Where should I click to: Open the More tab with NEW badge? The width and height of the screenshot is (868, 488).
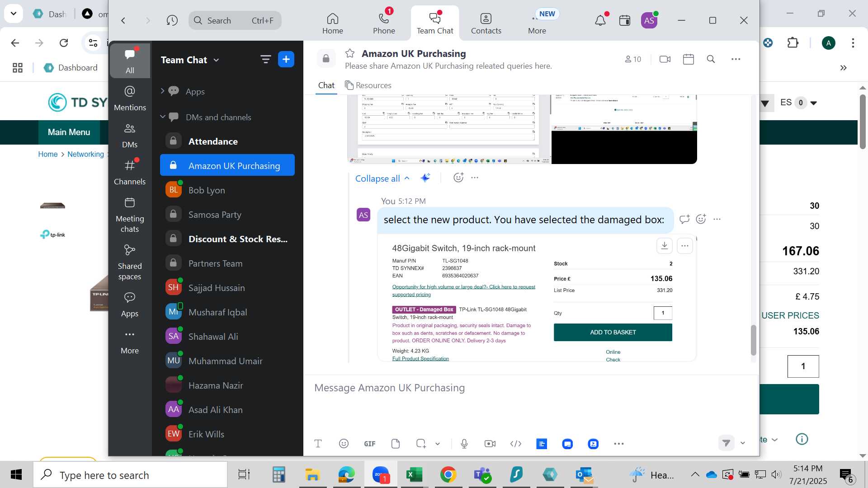[x=537, y=23]
